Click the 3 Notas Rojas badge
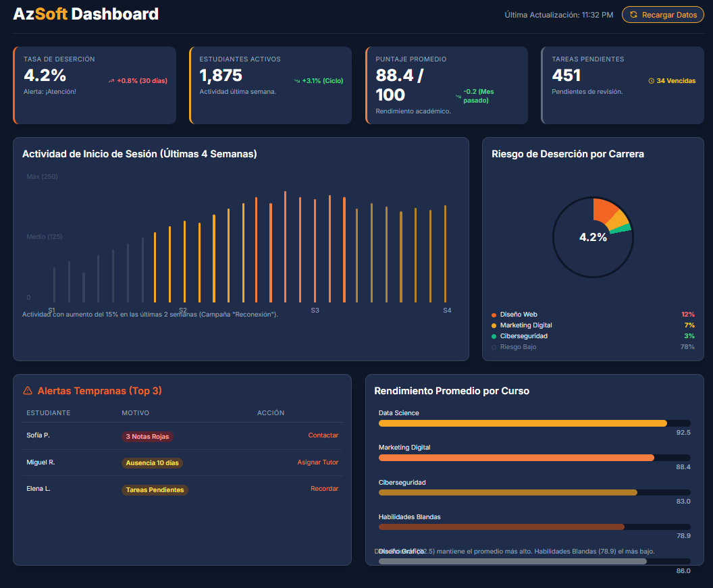This screenshot has height=588, width=713. [x=147, y=437]
